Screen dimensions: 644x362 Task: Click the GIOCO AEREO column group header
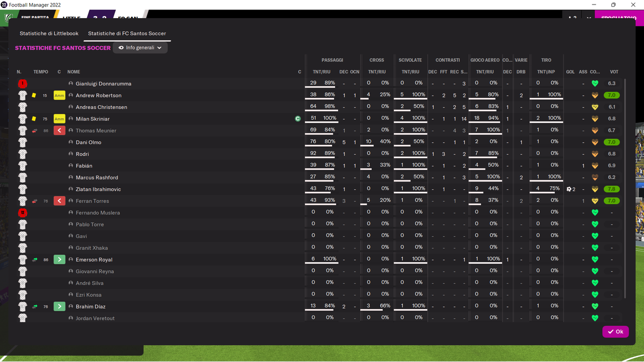tap(485, 60)
